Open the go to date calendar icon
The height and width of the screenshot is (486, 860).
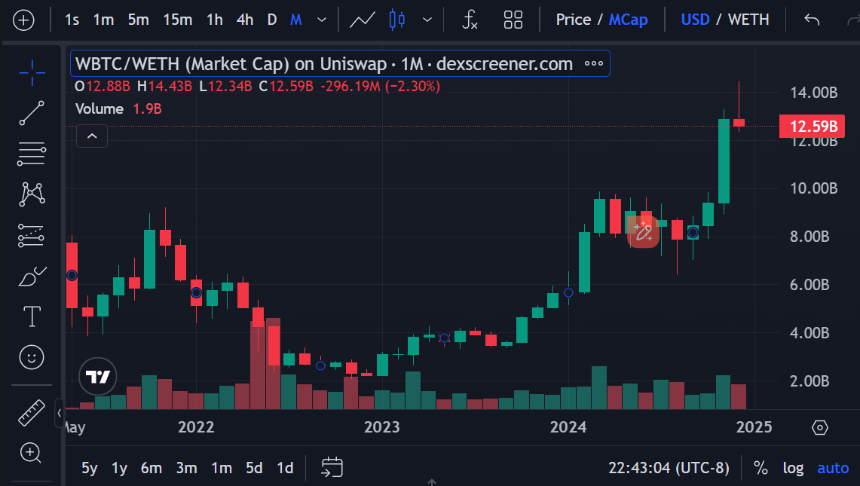pos(332,467)
